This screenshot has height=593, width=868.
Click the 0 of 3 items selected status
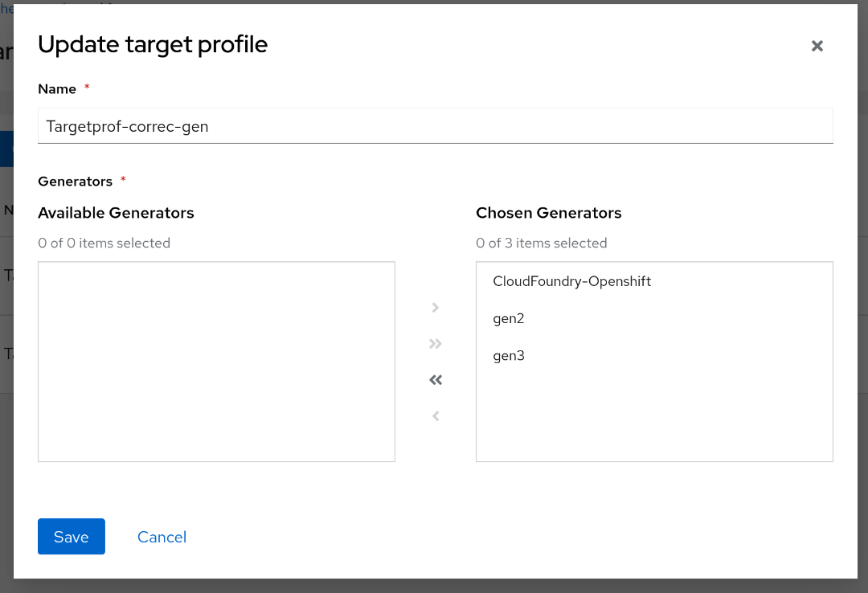(x=542, y=243)
